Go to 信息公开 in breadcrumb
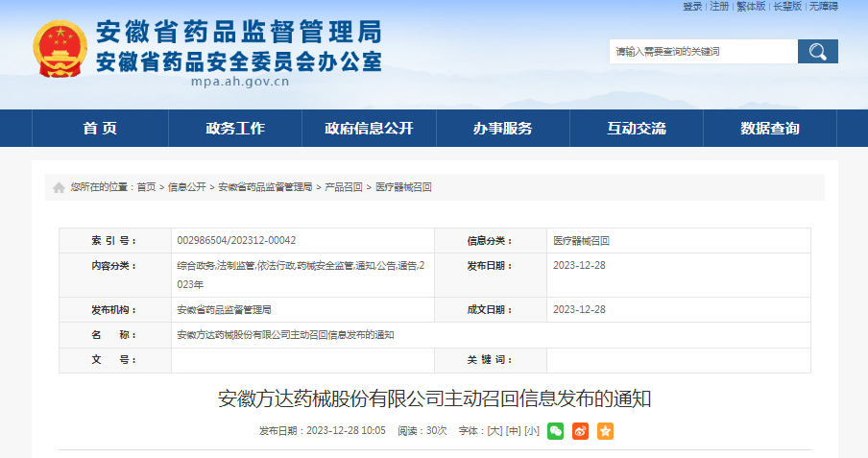 click(186, 187)
